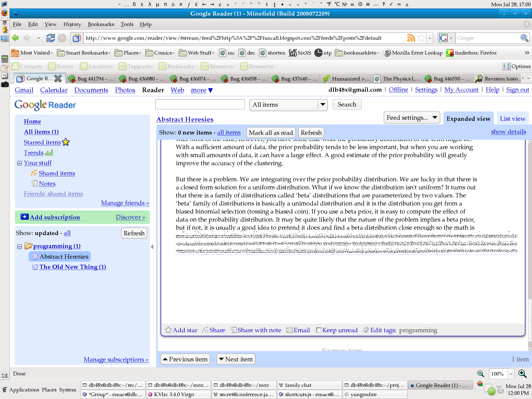Image resolution: width=532 pixels, height=399 pixels.
Task: Open the SixXS bookmark
Action: click(x=300, y=53)
